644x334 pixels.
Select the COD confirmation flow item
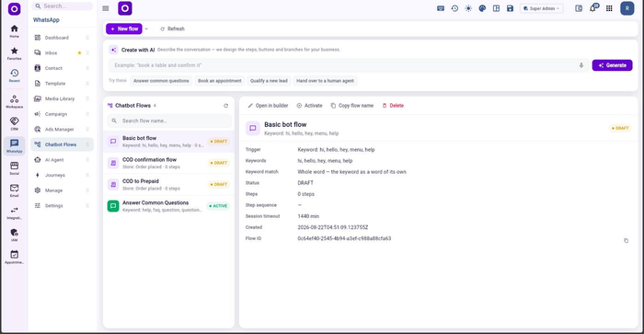168,163
